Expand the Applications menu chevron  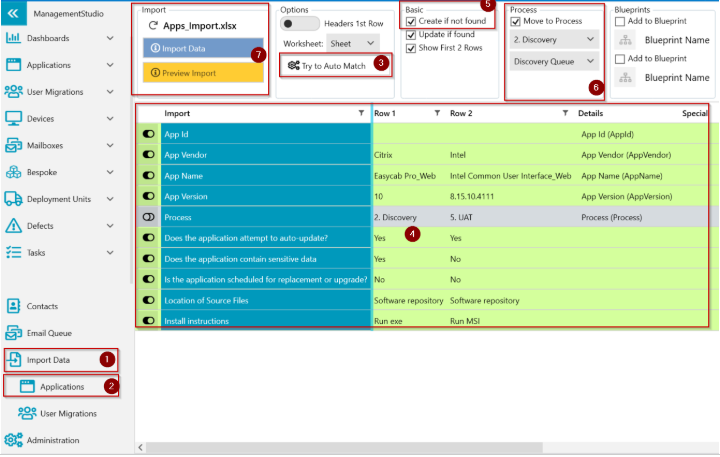tap(110, 65)
